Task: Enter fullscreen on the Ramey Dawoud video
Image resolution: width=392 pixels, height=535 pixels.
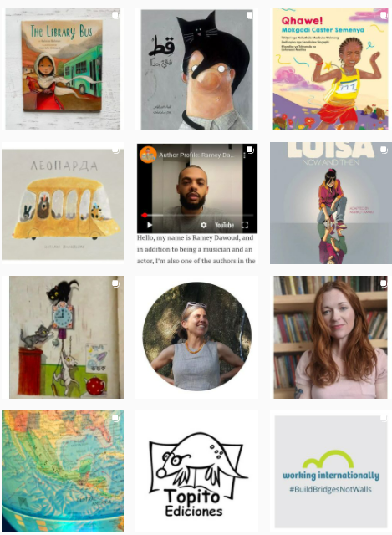Action: pyautogui.click(x=245, y=225)
